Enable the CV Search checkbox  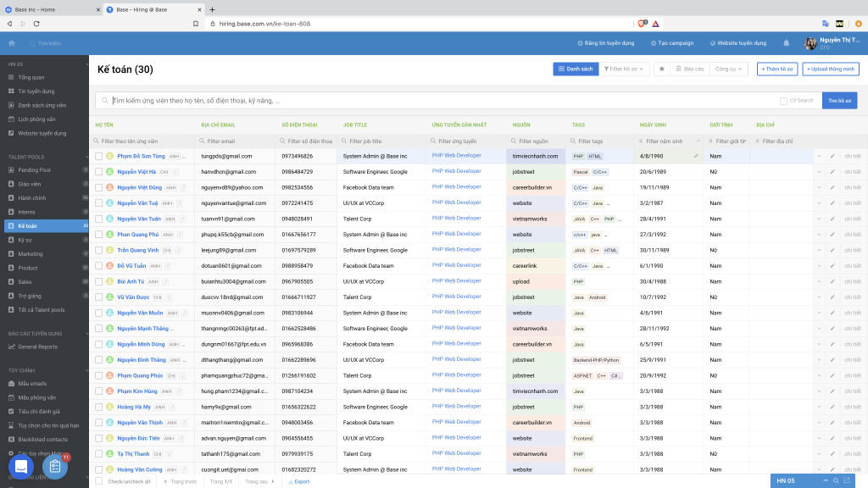click(x=783, y=100)
